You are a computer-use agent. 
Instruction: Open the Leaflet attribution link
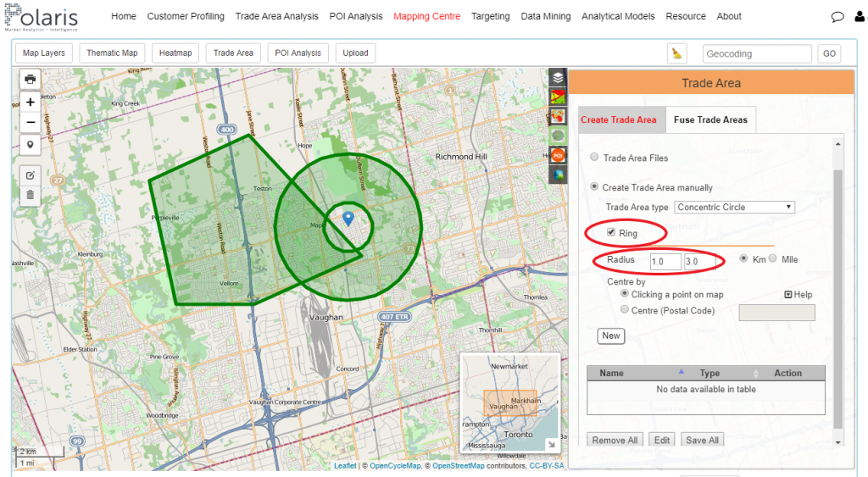pos(345,466)
